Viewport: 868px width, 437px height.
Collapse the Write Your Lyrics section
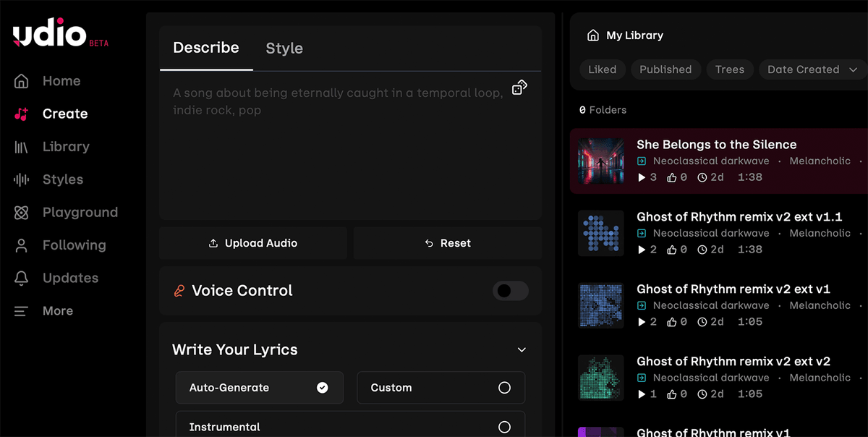[522, 350]
